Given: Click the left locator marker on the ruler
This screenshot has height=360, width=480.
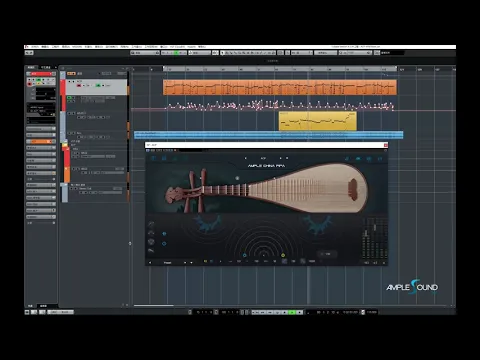Looking at the screenshot, I should coord(164,68).
